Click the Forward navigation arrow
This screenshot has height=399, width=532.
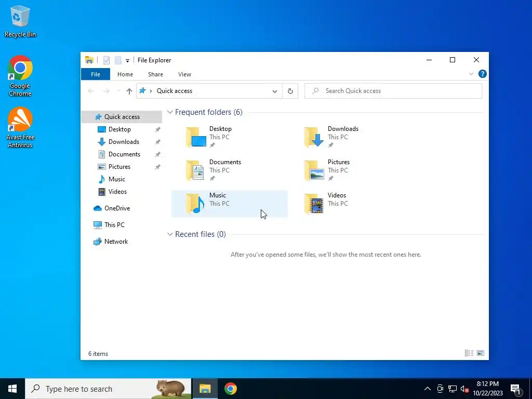106,91
